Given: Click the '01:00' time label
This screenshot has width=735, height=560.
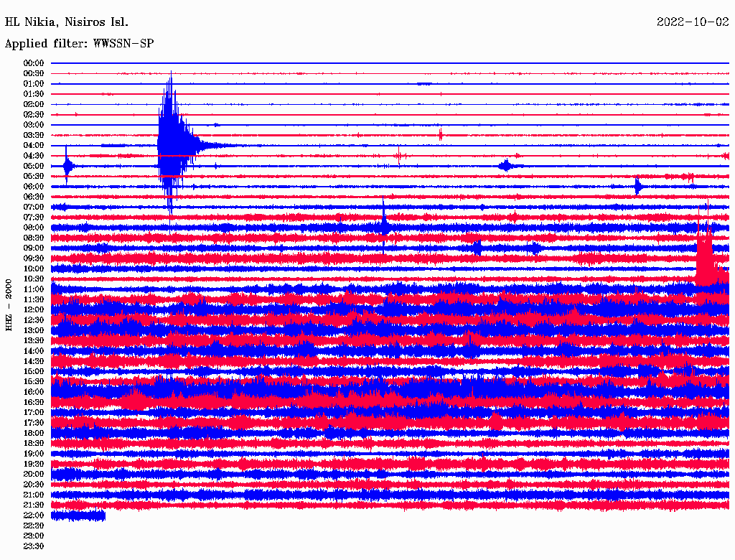Looking at the screenshot, I should (x=33, y=83).
